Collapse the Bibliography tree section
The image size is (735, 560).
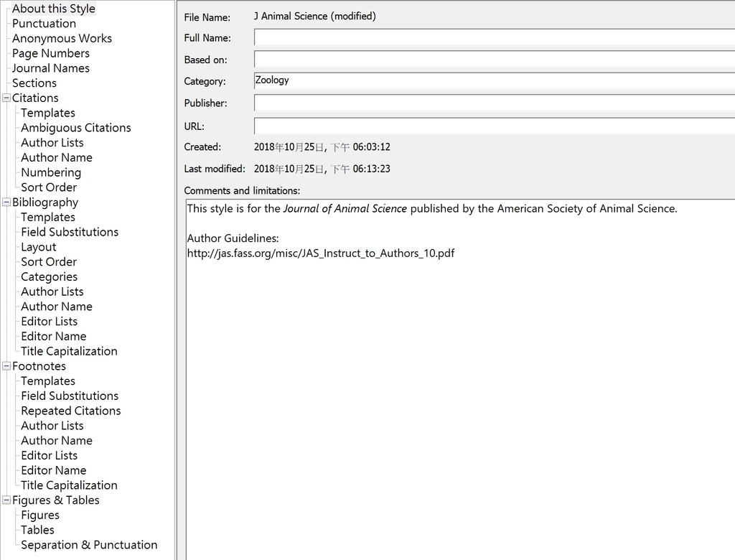coord(6,202)
